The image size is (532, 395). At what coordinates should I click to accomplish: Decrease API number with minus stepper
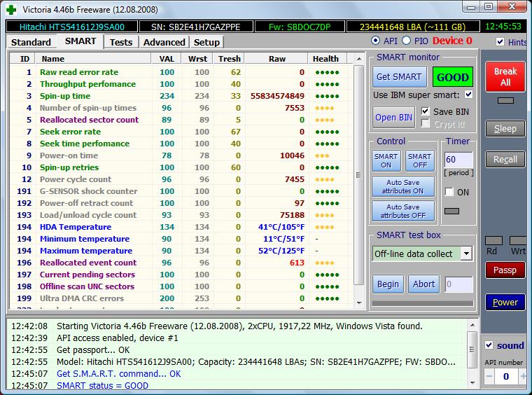(489, 376)
